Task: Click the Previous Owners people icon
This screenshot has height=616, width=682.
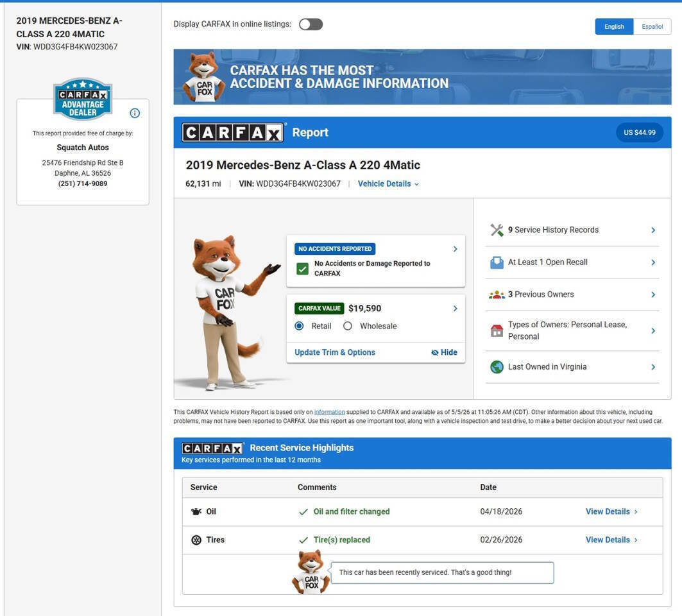Action: (x=497, y=295)
